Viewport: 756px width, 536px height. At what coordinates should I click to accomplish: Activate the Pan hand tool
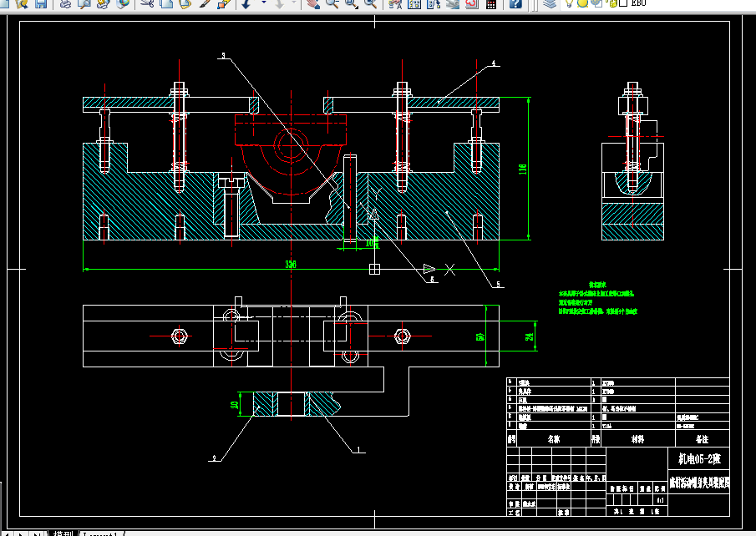coord(313,4)
